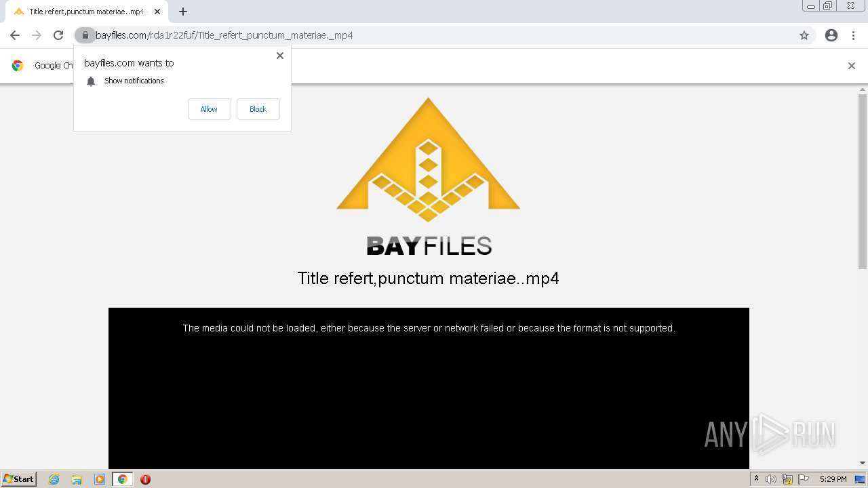The width and height of the screenshot is (868, 488).
Task: Block bayfiles.com notifications
Action: pyautogui.click(x=258, y=109)
